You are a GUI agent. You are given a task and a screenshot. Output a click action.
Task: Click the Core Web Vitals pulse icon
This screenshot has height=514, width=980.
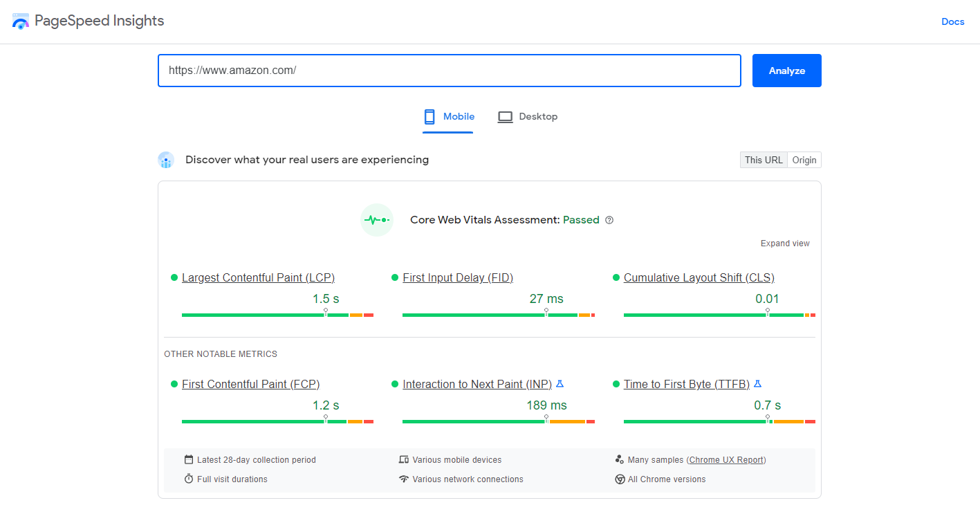[377, 220]
